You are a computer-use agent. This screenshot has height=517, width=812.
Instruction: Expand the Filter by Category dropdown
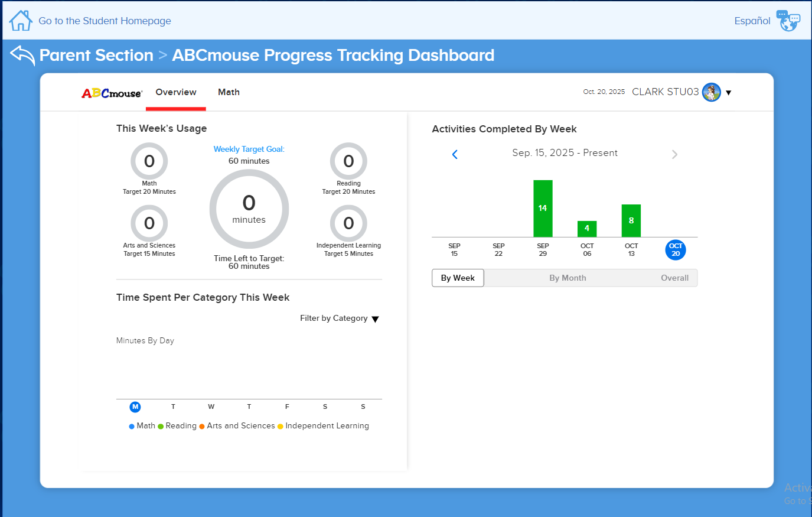(x=340, y=318)
